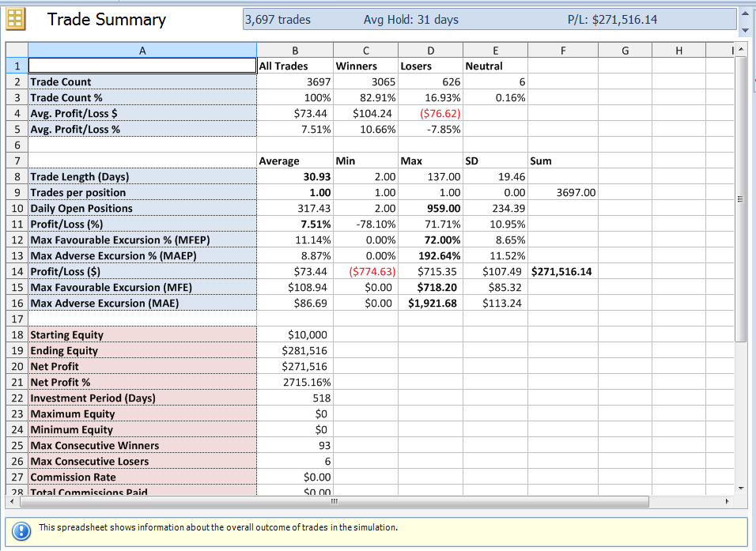The width and height of the screenshot is (756, 551).
Task: Click the 192.64% Max MAEP cell
Action: point(430,256)
